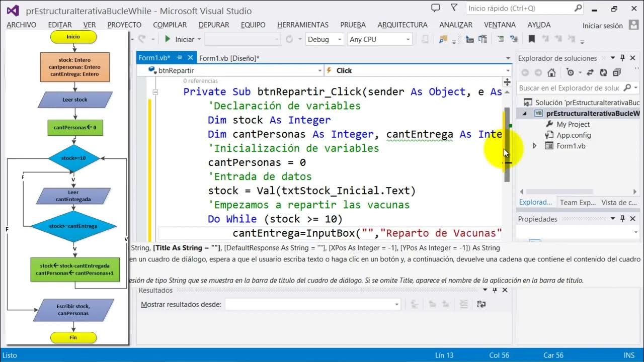Screen dimensions: 644x362
Task: Click the refresh circular arrow in toolbar
Action: pyautogui.click(x=289, y=39)
